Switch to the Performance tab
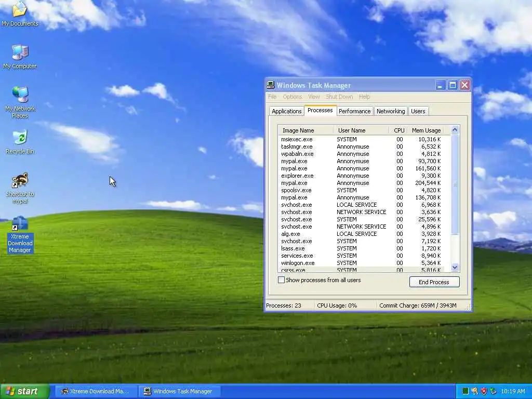532x399 pixels. [354, 111]
